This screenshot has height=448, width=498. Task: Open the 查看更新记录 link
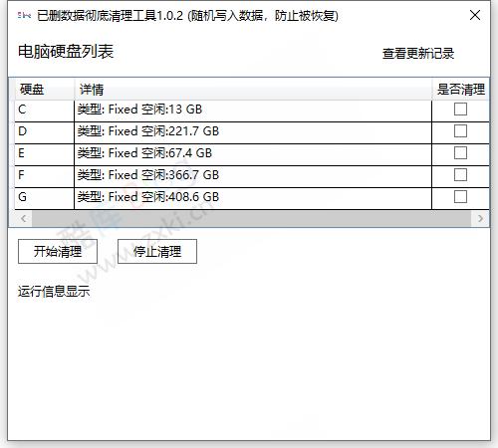pyautogui.click(x=418, y=54)
